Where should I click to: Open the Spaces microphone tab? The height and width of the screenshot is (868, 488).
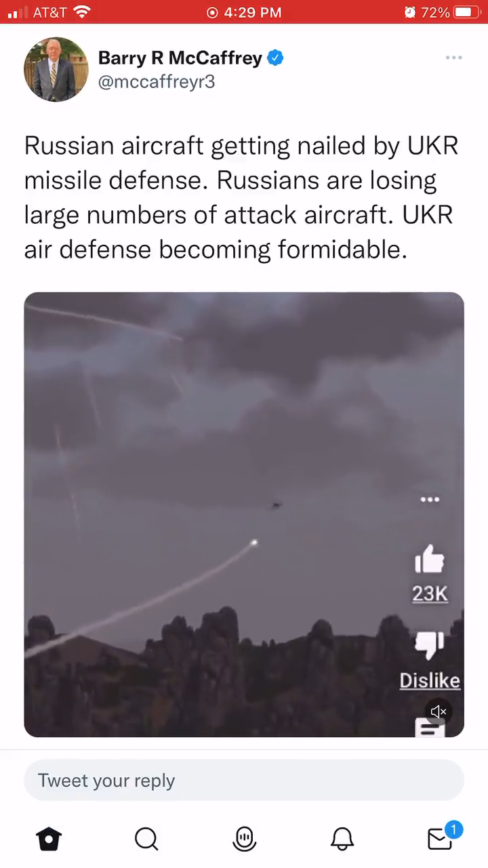(244, 839)
